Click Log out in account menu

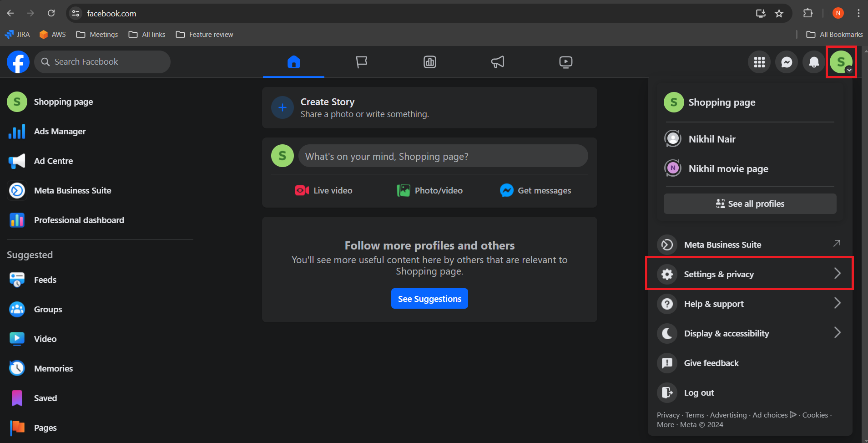750,393
